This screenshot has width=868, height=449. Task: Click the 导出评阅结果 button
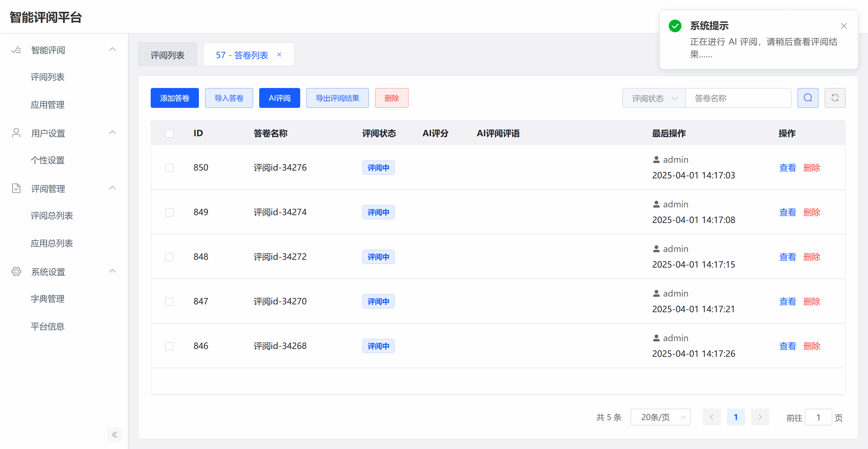coord(337,98)
